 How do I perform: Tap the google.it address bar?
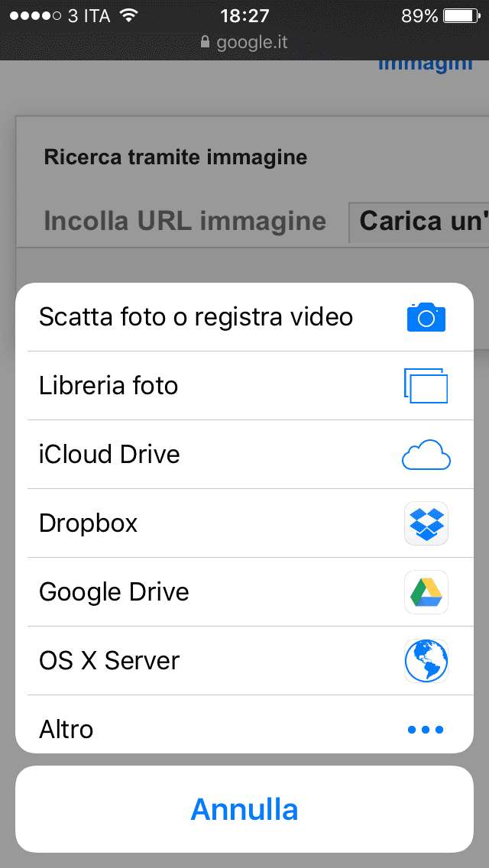tap(244, 42)
